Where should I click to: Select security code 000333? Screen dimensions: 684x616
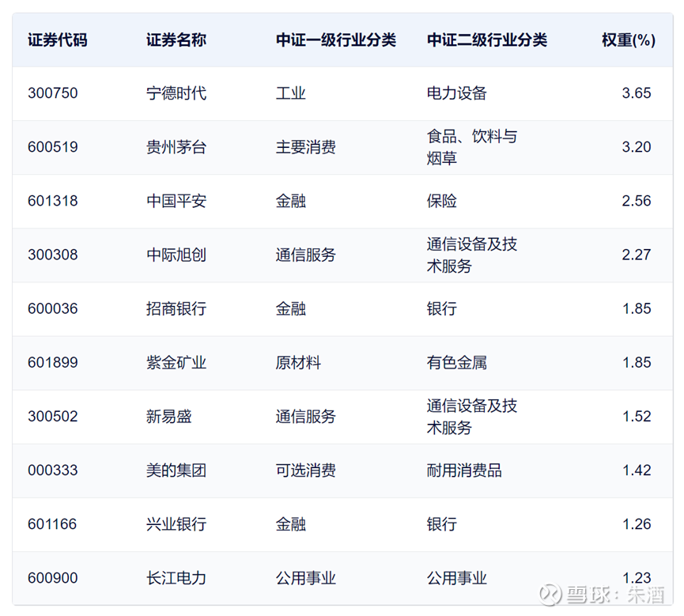(x=53, y=471)
